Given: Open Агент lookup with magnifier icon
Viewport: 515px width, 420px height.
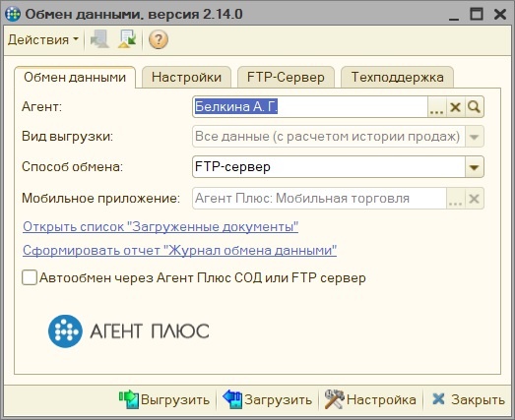Looking at the screenshot, I should 474,107.
